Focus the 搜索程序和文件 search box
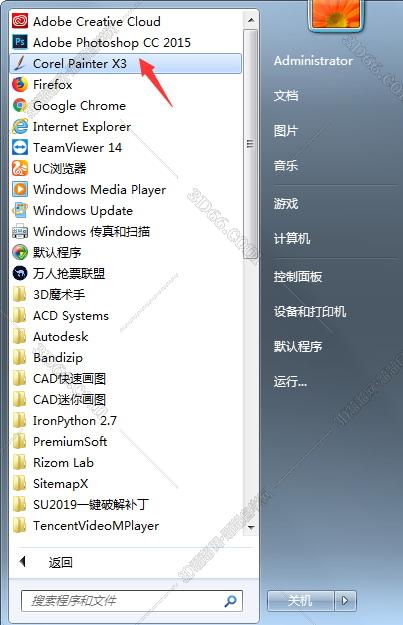Viewport: 403px width, 625px height. [x=132, y=601]
